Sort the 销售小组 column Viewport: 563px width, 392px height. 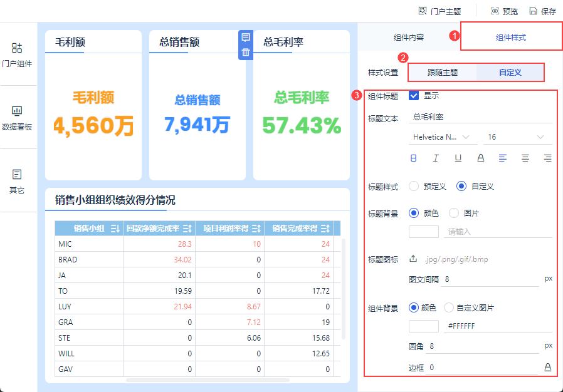click(x=115, y=229)
